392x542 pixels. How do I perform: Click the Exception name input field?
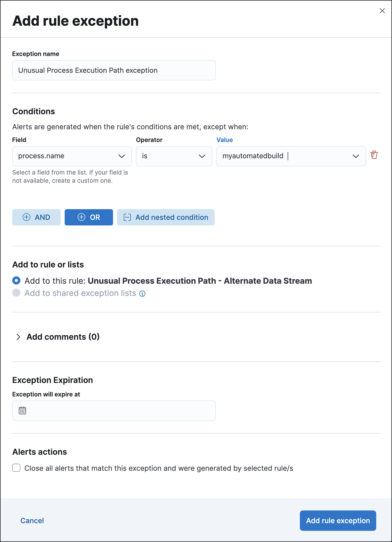tap(114, 70)
